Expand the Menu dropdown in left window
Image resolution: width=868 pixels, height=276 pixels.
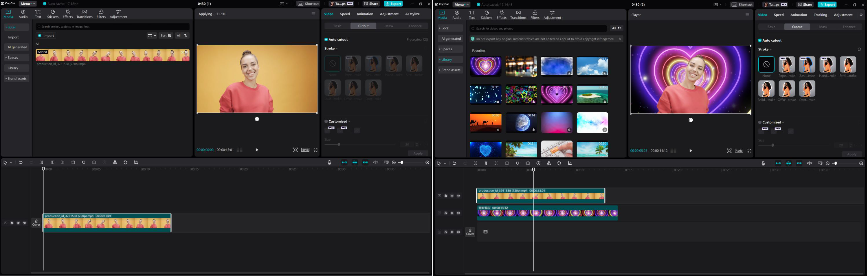click(27, 4)
